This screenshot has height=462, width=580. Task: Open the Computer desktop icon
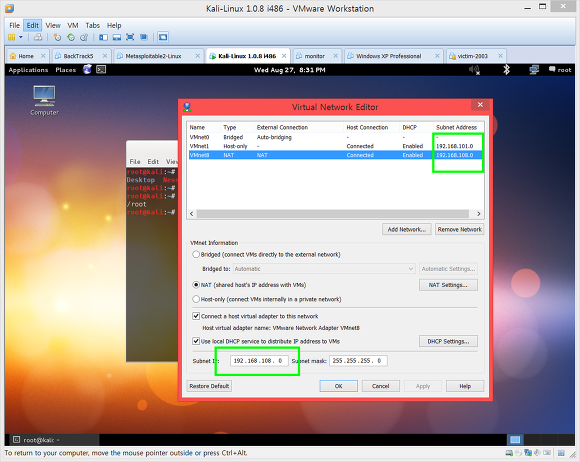44,101
